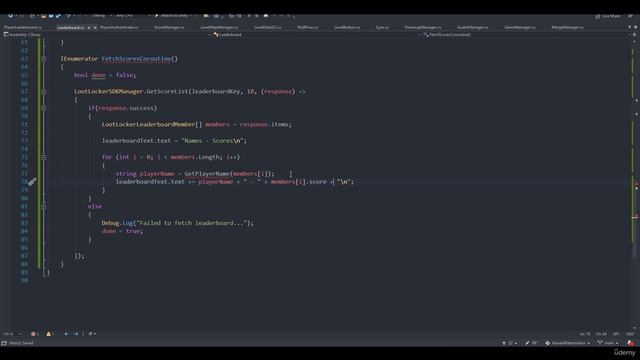Open the Debug configuration dropdown
This screenshot has width=640, height=360.
tap(101, 16)
